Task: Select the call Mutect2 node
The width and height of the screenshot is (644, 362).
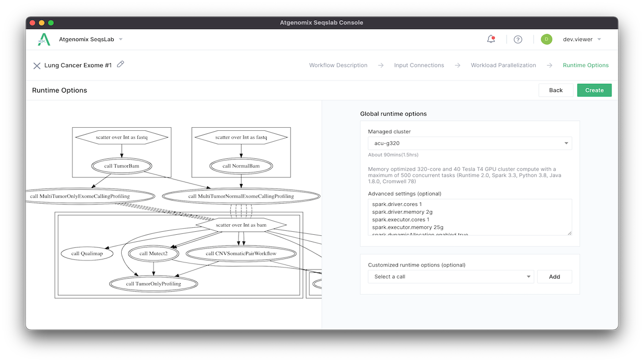Action: 153,253
